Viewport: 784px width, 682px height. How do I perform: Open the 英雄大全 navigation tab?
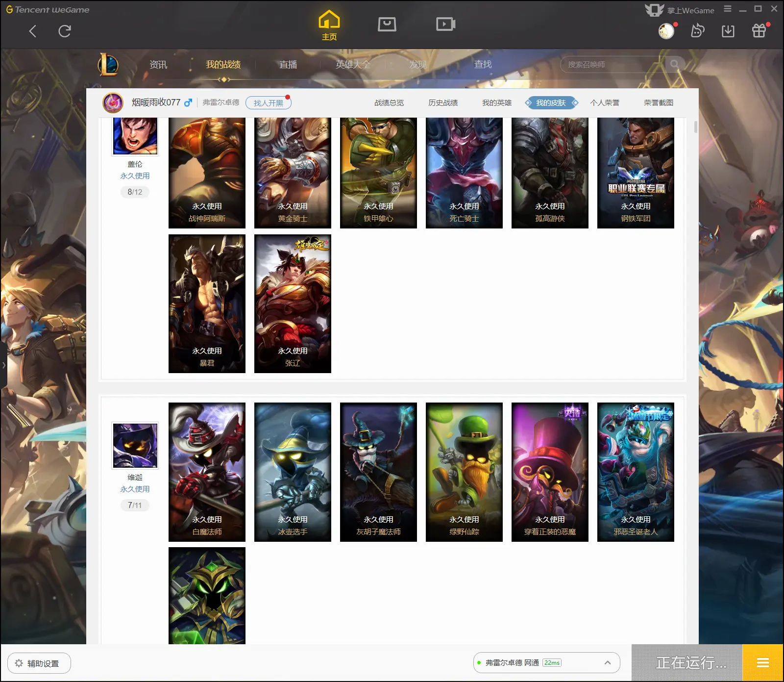click(x=353, y=64)
